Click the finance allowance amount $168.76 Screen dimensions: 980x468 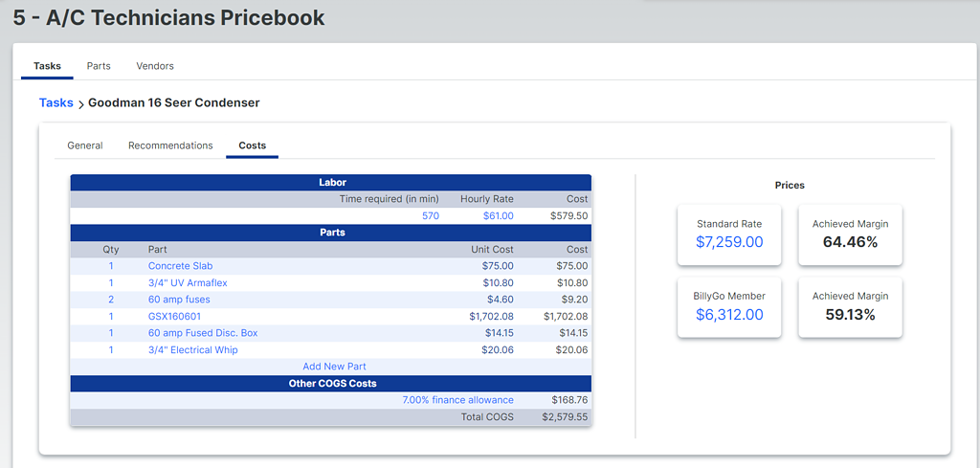570,400
